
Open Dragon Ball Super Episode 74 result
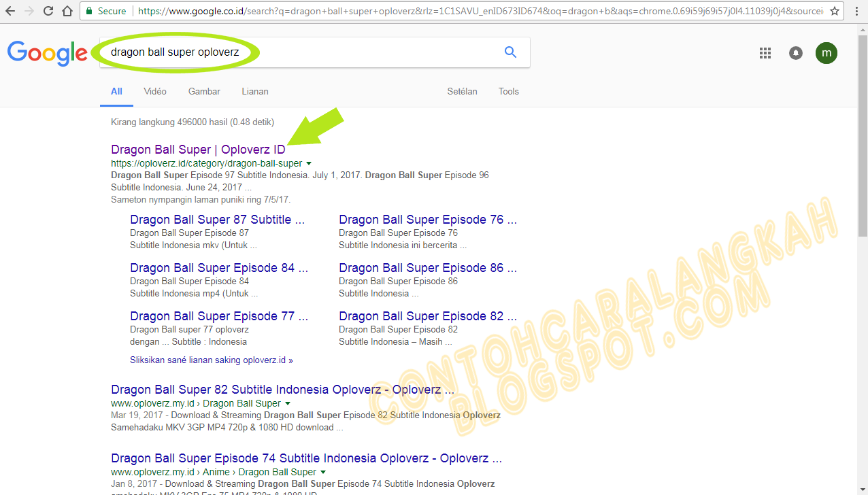(307, 458)
